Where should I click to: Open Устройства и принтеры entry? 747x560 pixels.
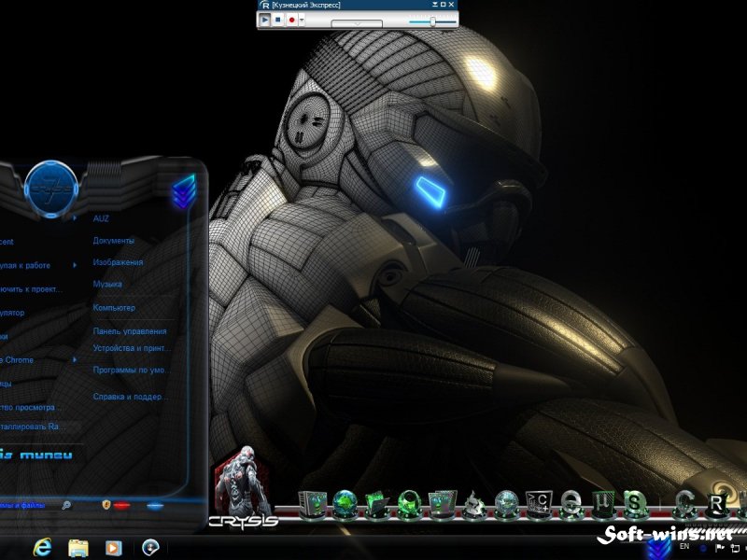point(131,348)
